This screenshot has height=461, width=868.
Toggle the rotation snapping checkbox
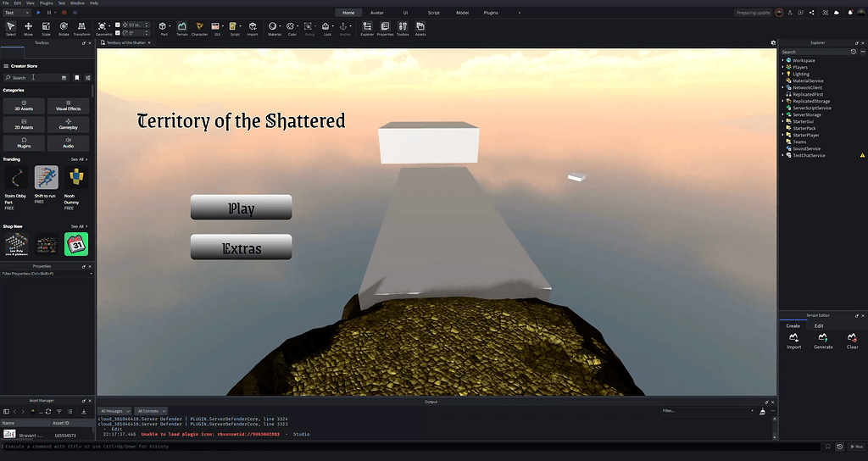pyautogui.click(x=117, y=33)
